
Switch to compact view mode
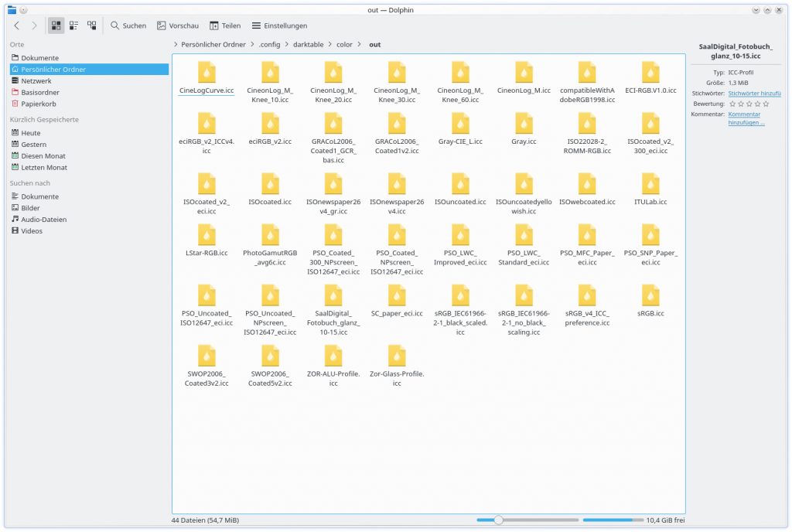tap(74, 26)
